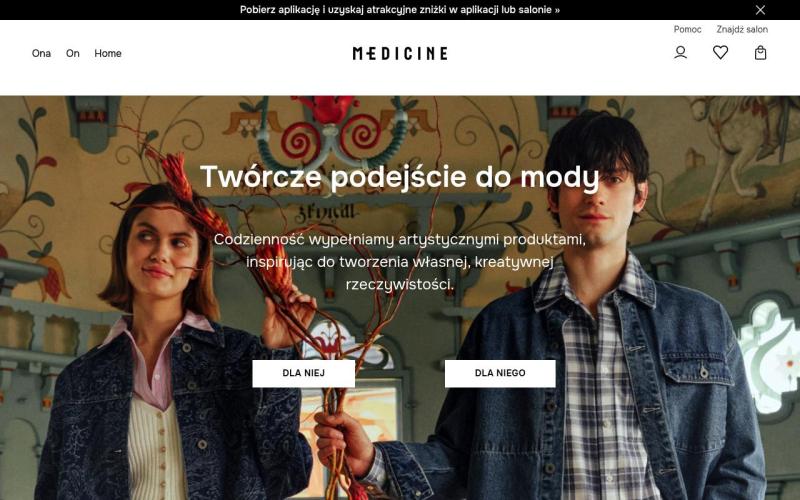800x500 pixels.
Task: Click the Twórcze podejście do mody heading
Action: (x=399, y=177)
